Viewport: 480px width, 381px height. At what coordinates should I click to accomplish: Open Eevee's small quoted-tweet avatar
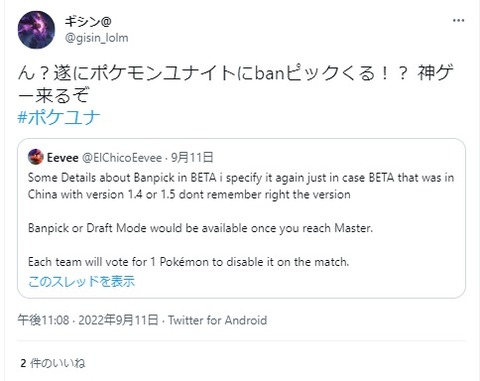click(36, 157)
